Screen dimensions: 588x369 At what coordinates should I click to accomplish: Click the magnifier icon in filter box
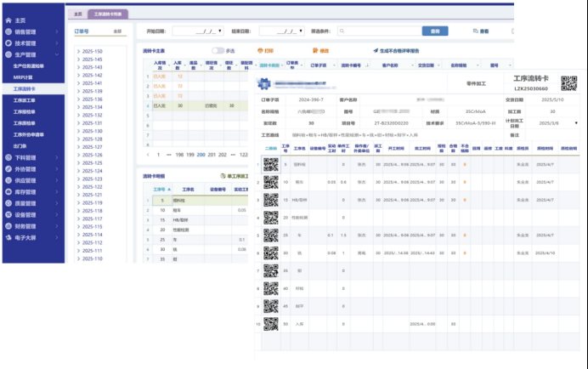[x=342, y=31]
